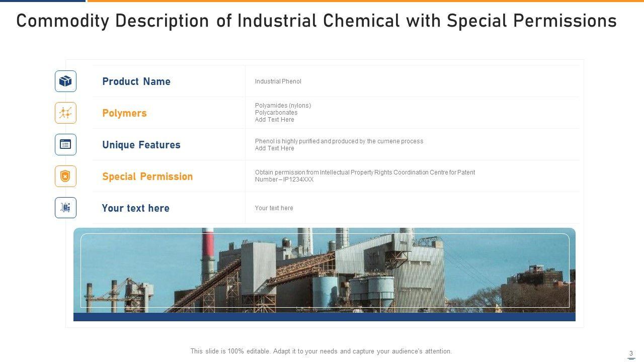The width and height of the screenshot is (644, 362).
Task: Click the orange 'Polymers' heading
Action: click(124, 113)
